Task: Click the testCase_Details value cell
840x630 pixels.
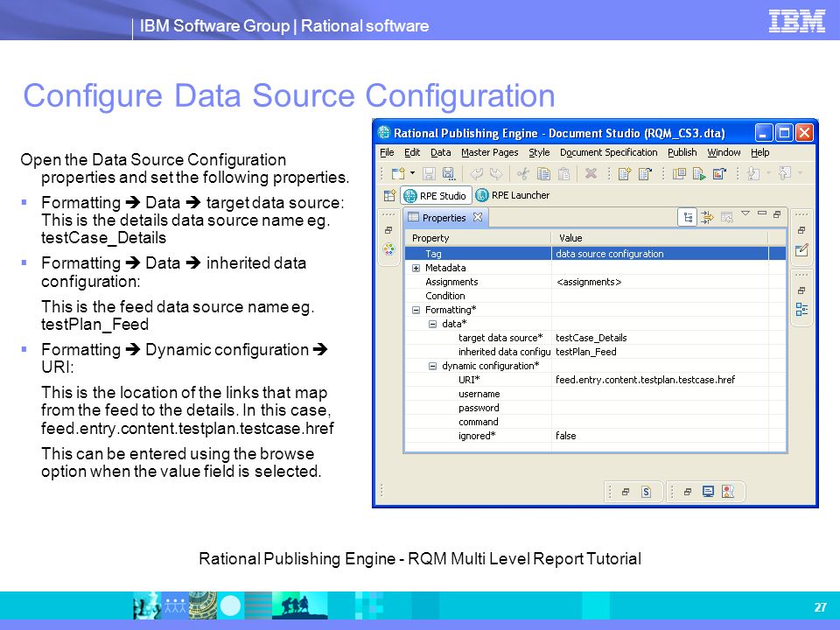Action: (660, 338)
